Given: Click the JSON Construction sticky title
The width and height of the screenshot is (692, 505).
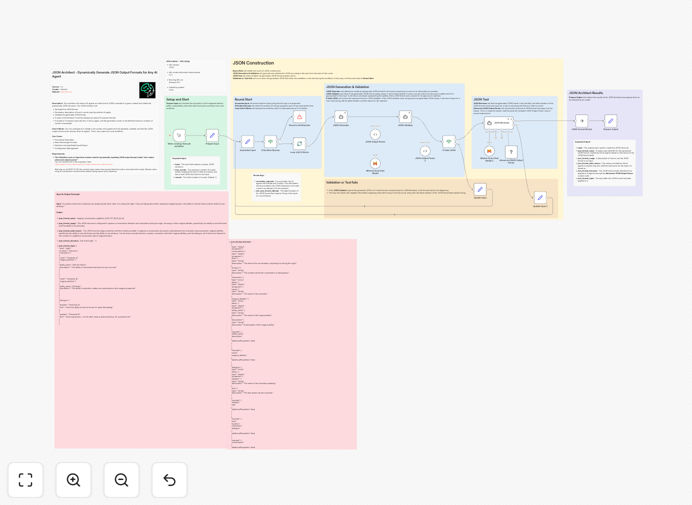Looking at the screenshot, I should click(x=253, y=63).
